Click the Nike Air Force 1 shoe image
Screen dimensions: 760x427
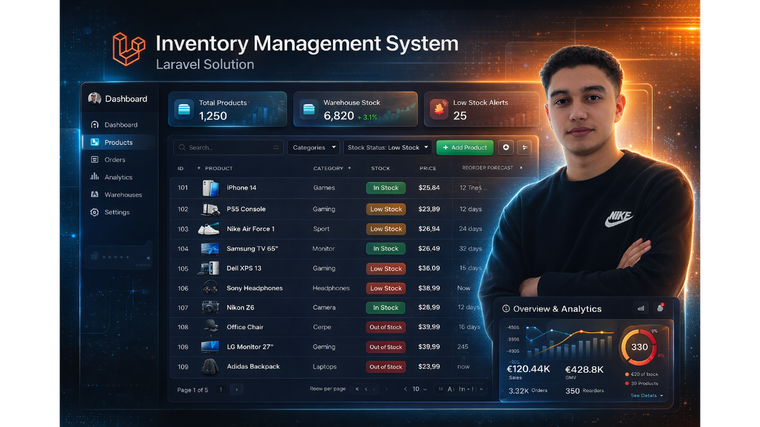coord(208,229)
